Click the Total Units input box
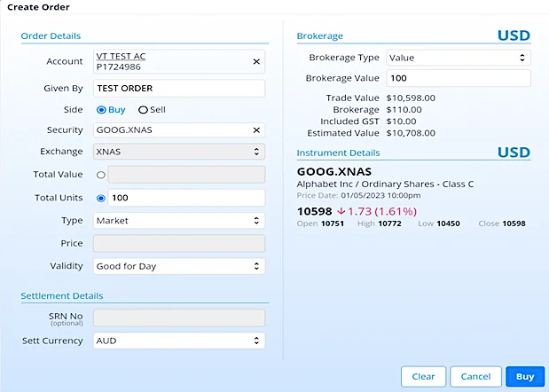The image size is (549, 392). (x=186, y=198)
